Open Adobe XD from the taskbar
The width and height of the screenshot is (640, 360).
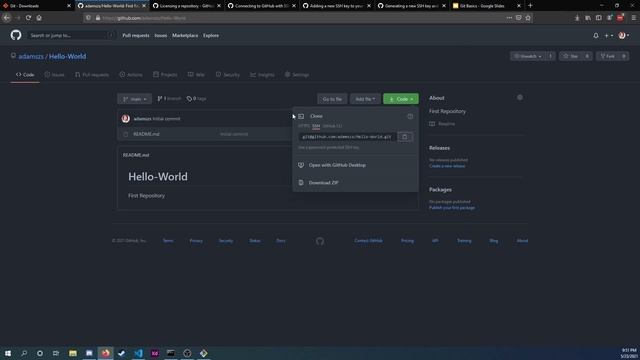[x=154, y=353]
